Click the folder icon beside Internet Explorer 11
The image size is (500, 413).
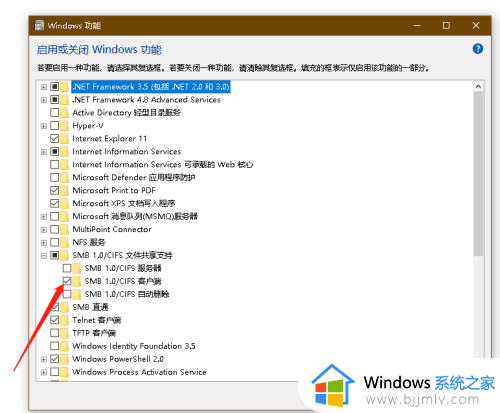pos(65,139)
